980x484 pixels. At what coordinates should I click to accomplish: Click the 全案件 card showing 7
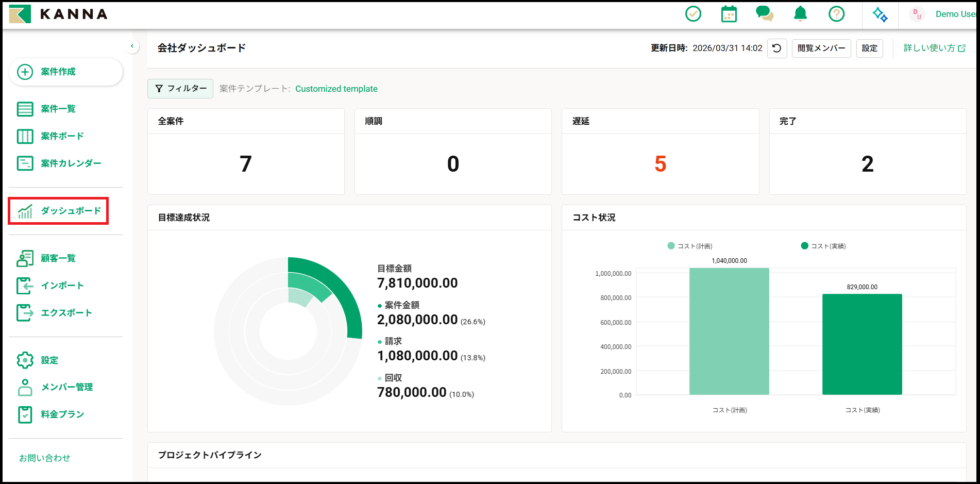[246, 152]
